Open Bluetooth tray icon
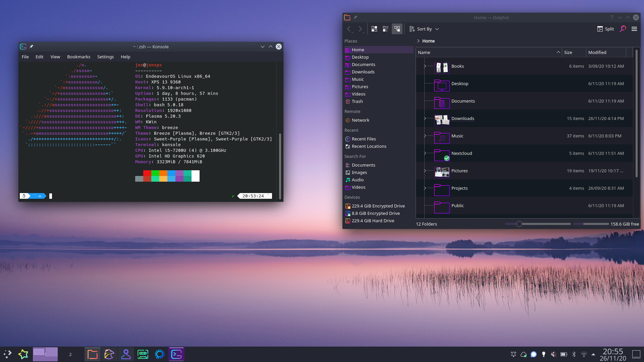This screenshot has height=362, width=644. tap(574, 354)
